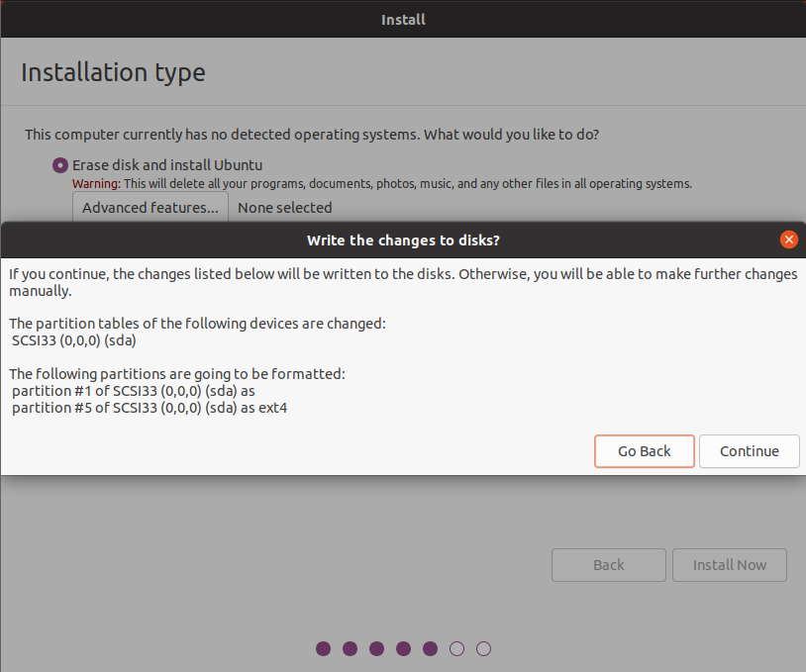Confirm writing changes with Continue
The height and width of the screenshot is (672, 806).
pos(749,451)
